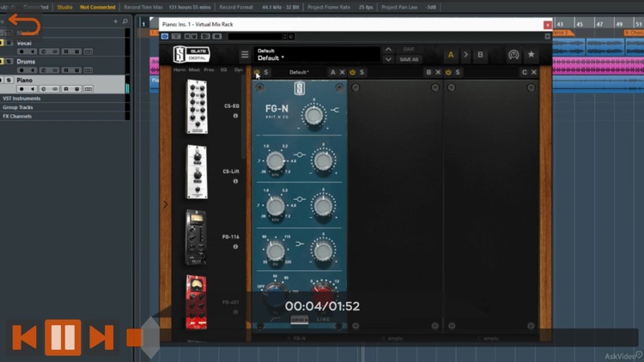
Task: Open Slate Digital hamburger menu
Action: point(245,55)
